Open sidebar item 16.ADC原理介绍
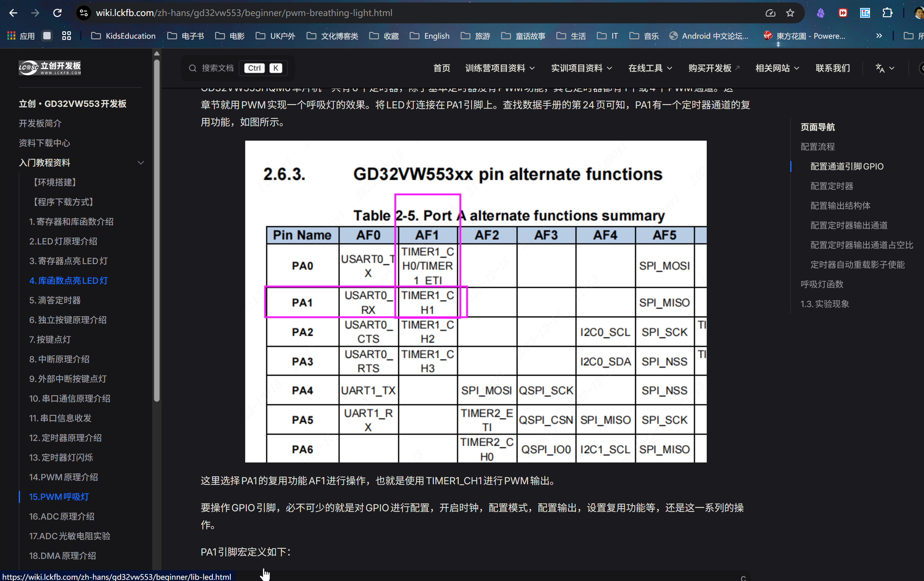Image resolution: width=924 pixels, height=581 pixels. (x=61, y=516)
